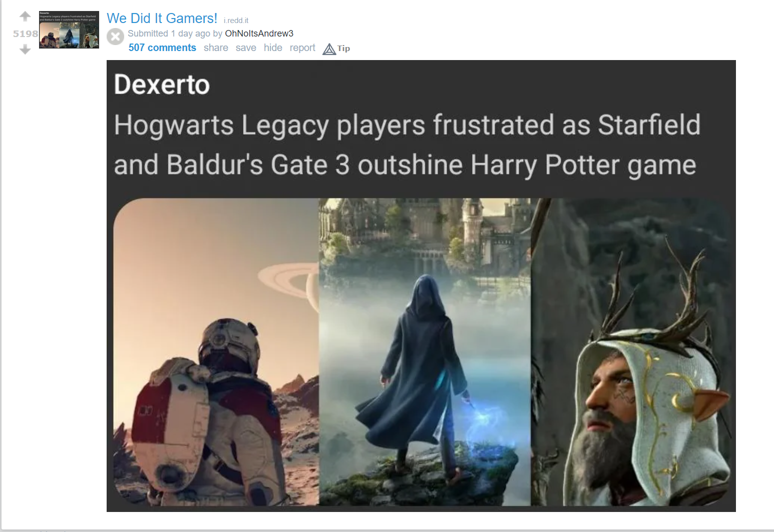Hide this post from the feed
Image resolution: width=774 pixels, height=532 pixels.
tap(273, 48)
